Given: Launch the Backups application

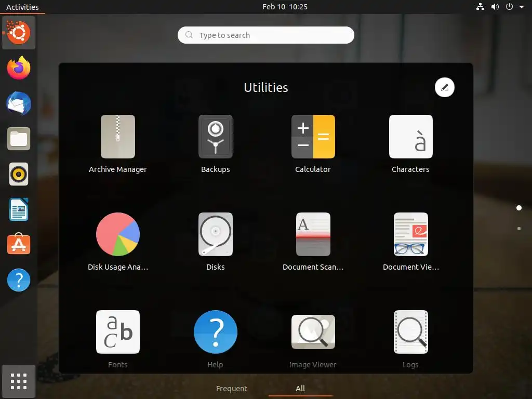Looking at the screenshot, I should (216, 137).
